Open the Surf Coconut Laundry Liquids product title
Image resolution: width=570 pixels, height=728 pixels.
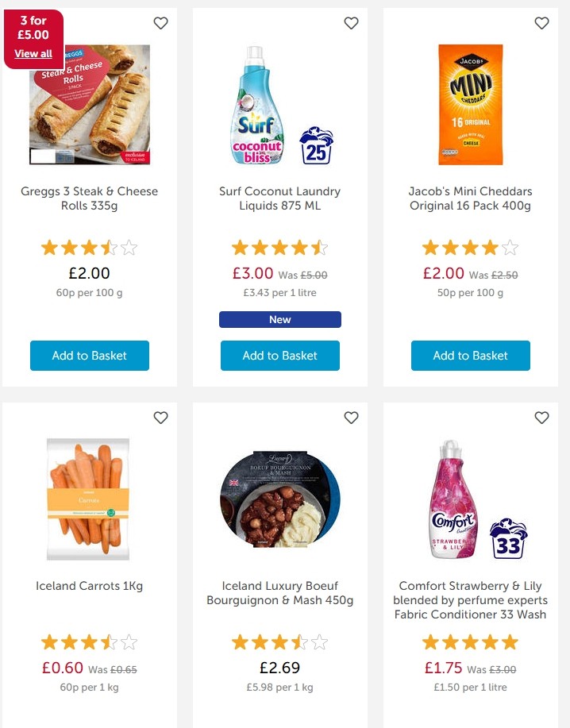279,198
